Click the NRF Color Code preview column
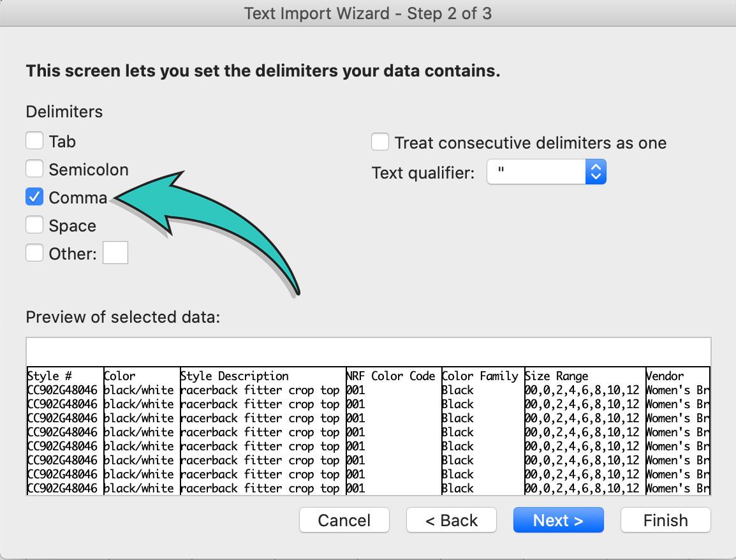 (391, 376)
